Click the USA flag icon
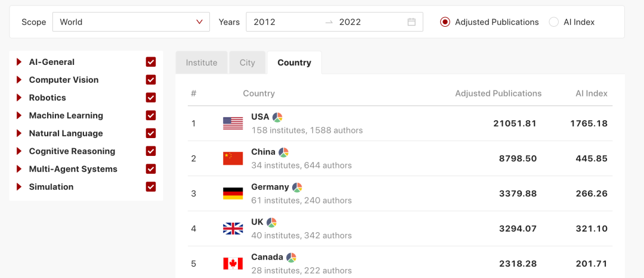 [233, 123]
